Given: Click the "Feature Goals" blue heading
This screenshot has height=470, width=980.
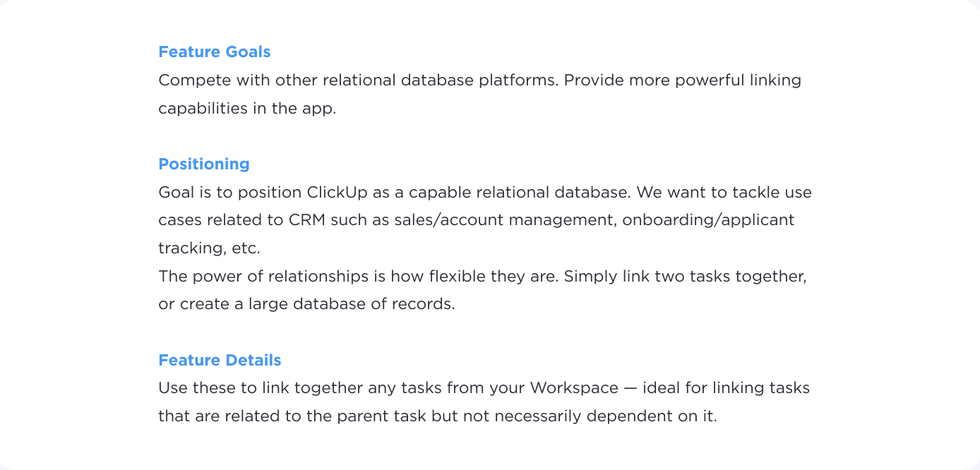Looking at the screenshot, I should [x=214, y=52].
